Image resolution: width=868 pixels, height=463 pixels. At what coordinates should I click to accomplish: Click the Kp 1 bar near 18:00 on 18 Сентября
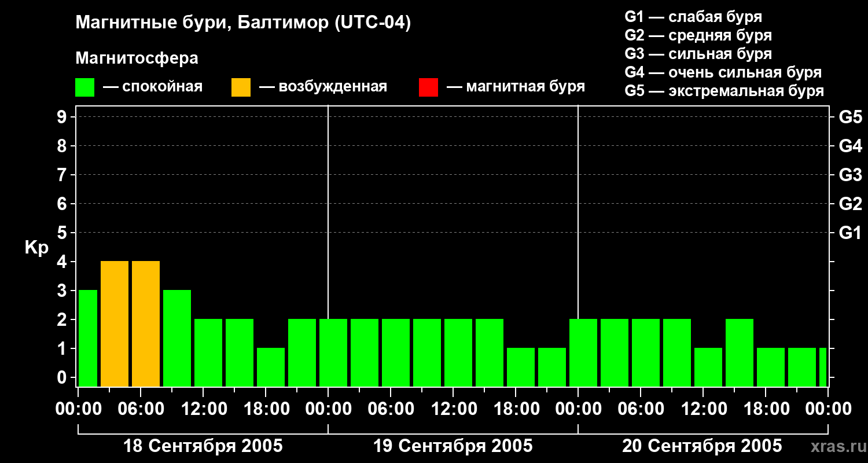(271, 368)
